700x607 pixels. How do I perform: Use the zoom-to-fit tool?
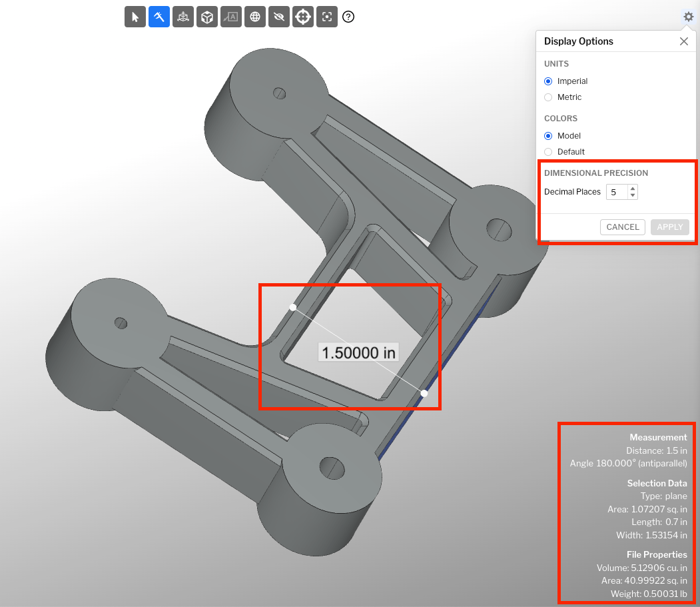click(x=326, y=17)
